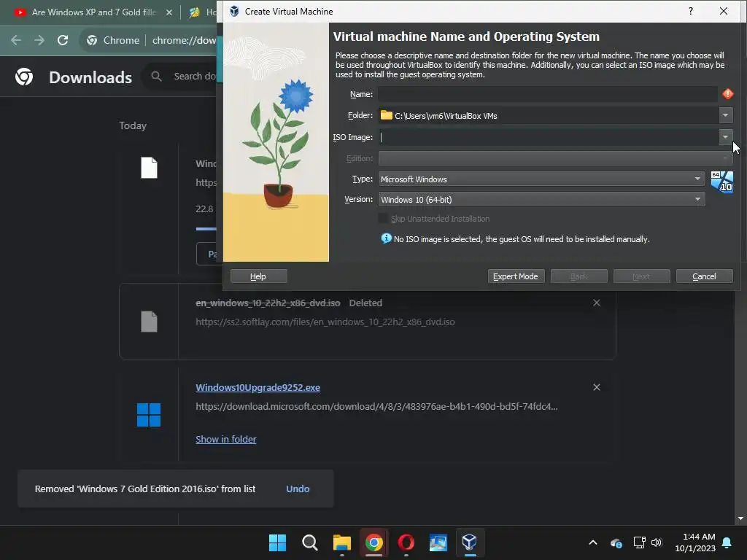Click Chrome's back arrow
The width and height of the screenshot is (747, 560).
[x=16, y=40]
